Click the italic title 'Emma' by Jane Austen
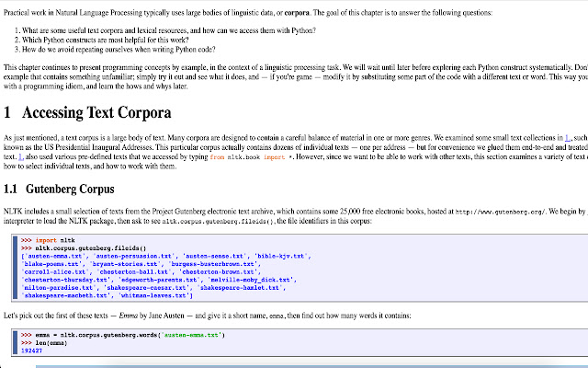Screen dimensions: 588x368 [x=129, y=316]
